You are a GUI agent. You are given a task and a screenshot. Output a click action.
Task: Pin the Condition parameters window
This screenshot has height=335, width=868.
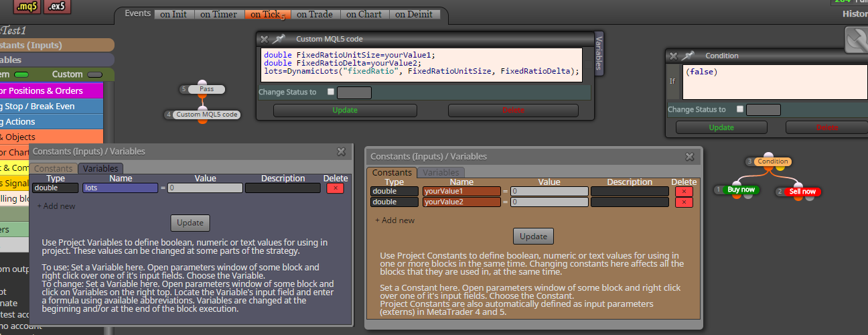[688, 56]
